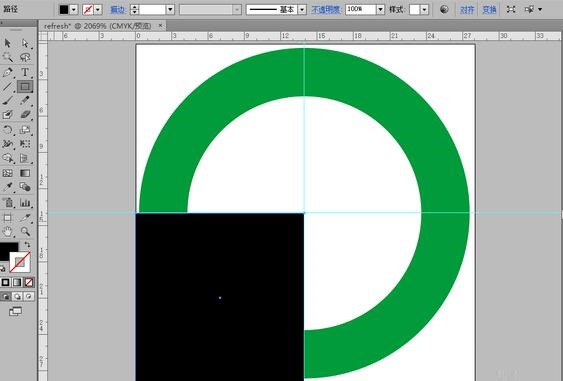Open the 对齐 (Align) panel link
The image size is (563, 381).
pyautogui.click(x=467, y=10)
